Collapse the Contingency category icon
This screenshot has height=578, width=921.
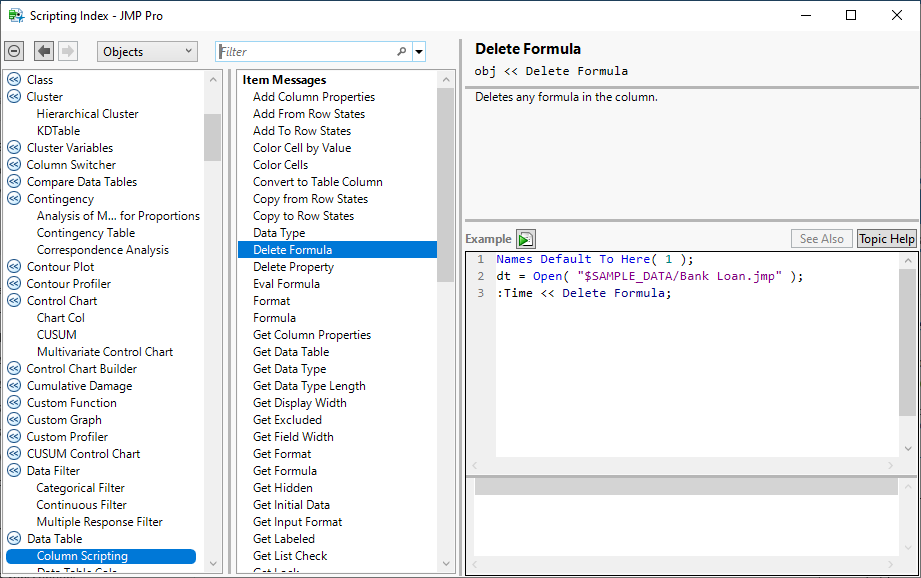pos(14,199)
